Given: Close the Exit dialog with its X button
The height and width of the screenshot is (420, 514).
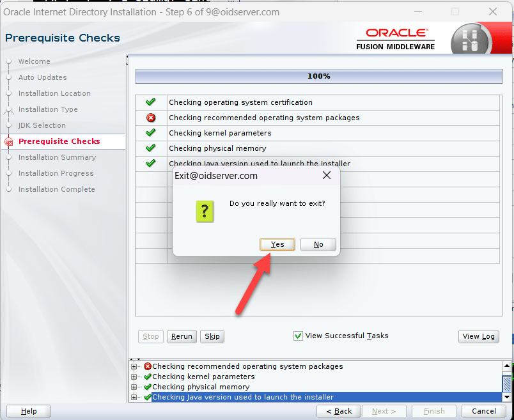Looking at the screenshot, I should [x=326, y=175].
